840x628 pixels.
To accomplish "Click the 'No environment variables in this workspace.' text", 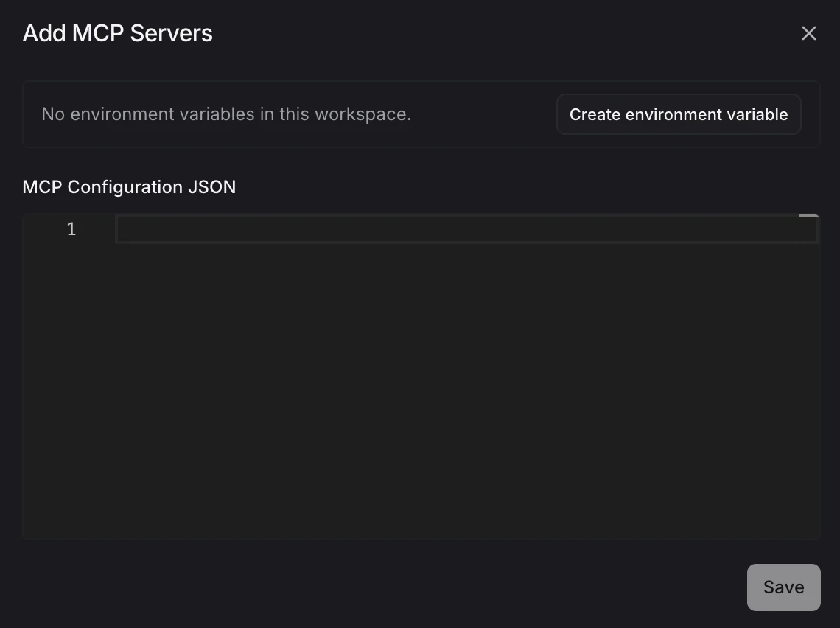I will click(226, 114).
